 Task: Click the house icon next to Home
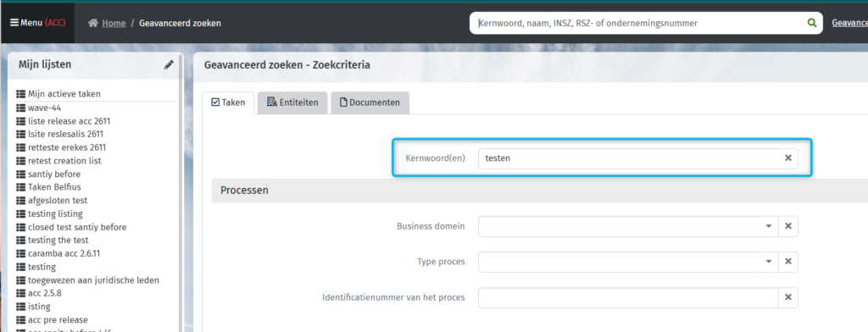click(93, 23)
